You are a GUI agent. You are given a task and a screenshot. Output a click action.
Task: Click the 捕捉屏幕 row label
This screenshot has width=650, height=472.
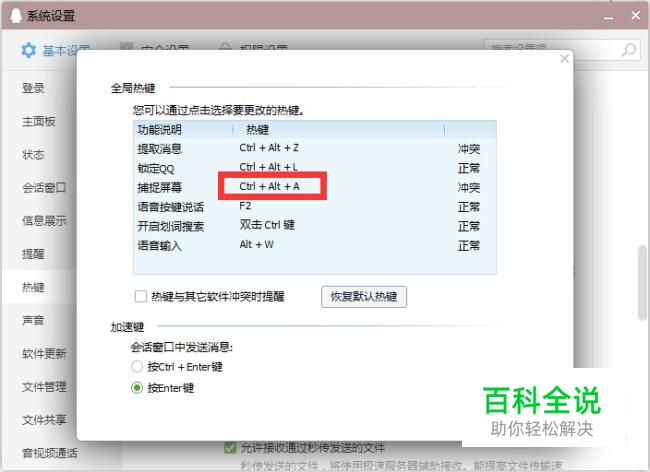click(160, 188)
